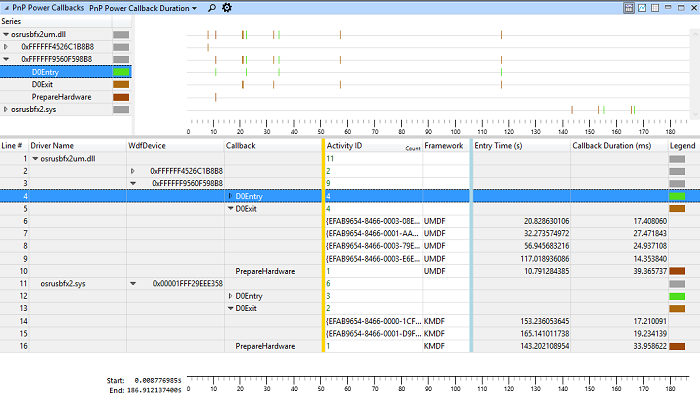Select PrepareHardware on line 16
The height and width of the screenshot is (393, 700).
(x=265, y=346)
